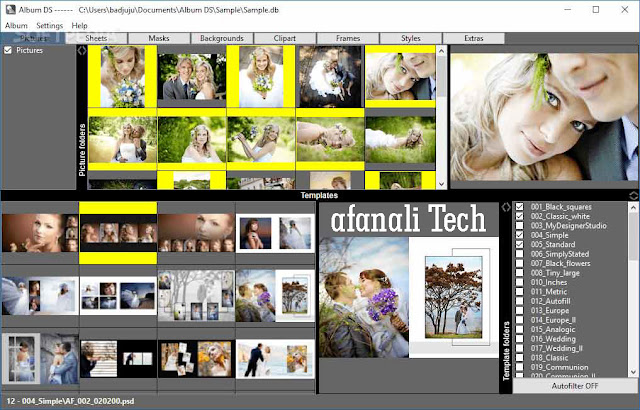The width and height of the screenshot is (640, 410).
Task: Select the bride with bouquet portrait thumbnail, first picture
Action: [x=122, y=76]
